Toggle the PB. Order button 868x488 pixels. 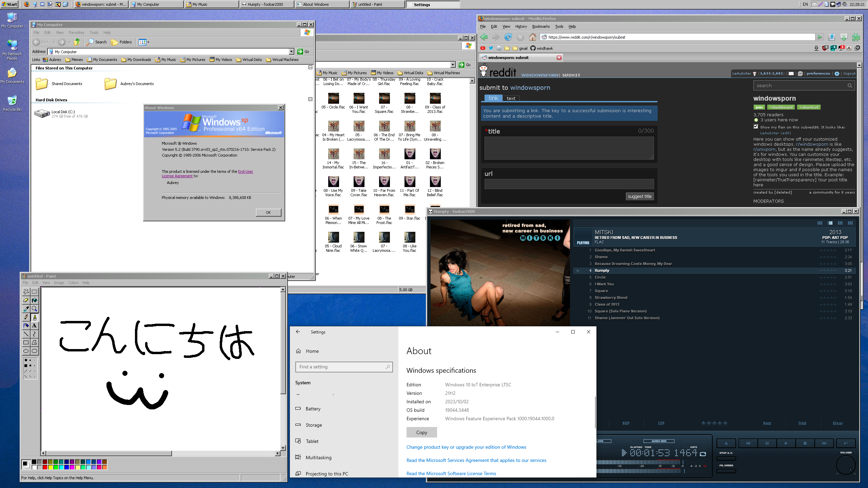pyautogui.click(x=726, y=471)
